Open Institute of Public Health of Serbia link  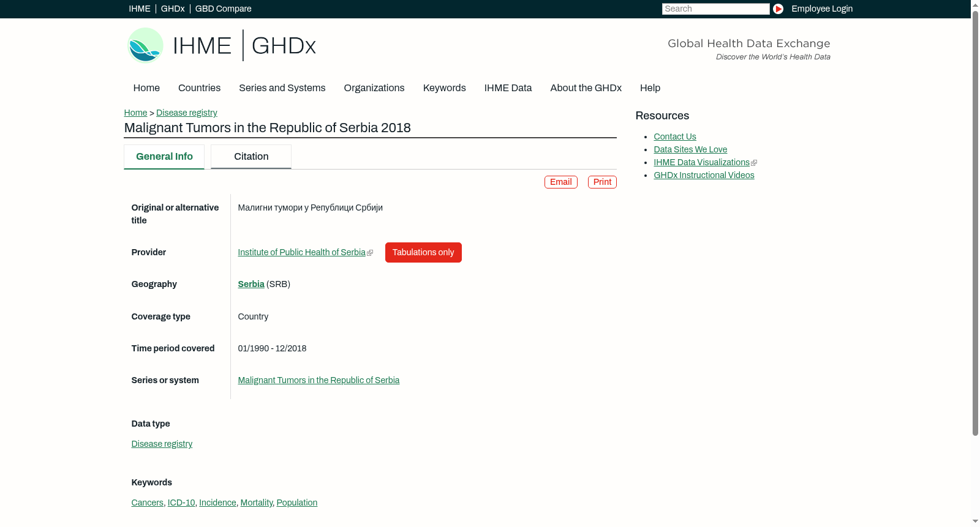[301, 252]
